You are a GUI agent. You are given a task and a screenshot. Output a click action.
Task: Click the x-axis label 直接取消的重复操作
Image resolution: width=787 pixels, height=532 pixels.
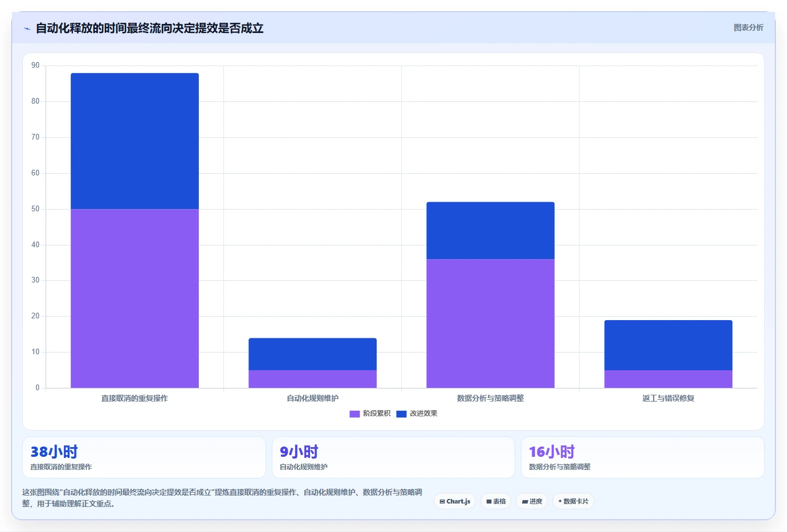[x=134, y=398]
